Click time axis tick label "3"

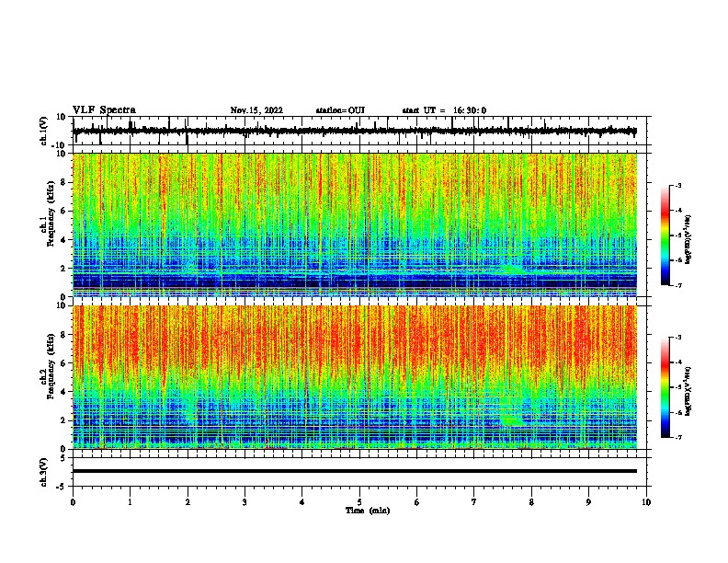tap(245, 501)
